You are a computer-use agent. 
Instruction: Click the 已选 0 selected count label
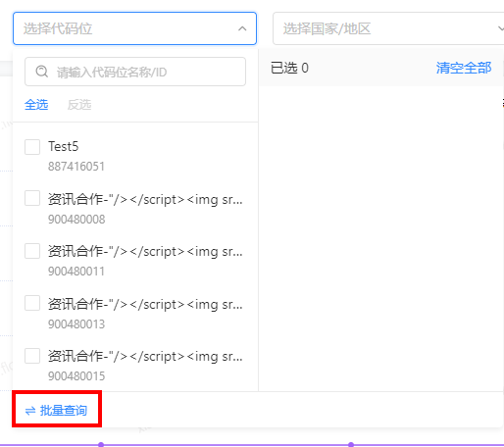289,68
